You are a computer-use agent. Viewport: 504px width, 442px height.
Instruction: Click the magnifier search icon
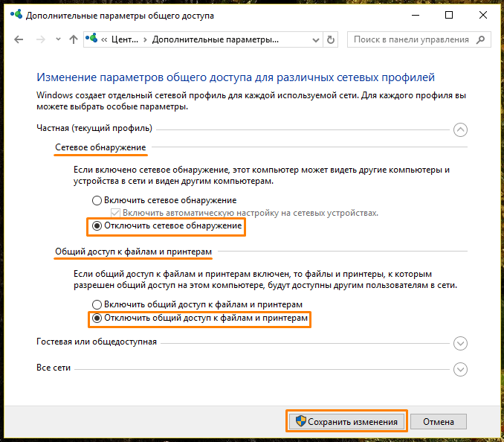481,39
